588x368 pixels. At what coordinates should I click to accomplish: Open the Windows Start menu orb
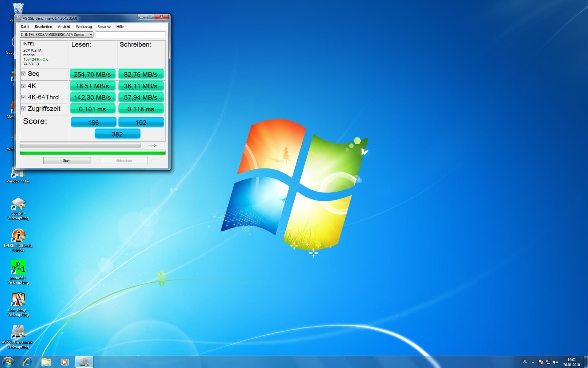[x=8, y=362]
